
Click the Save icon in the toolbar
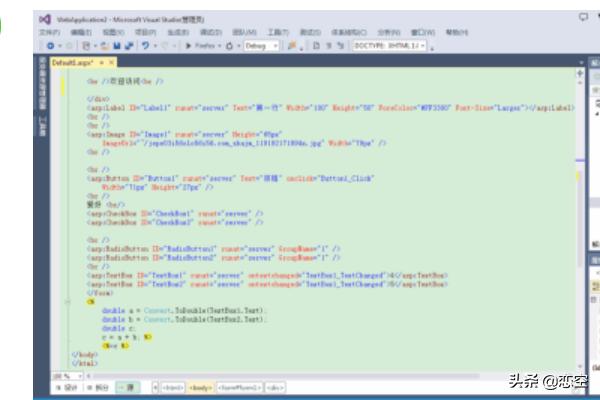coord(118,46)
